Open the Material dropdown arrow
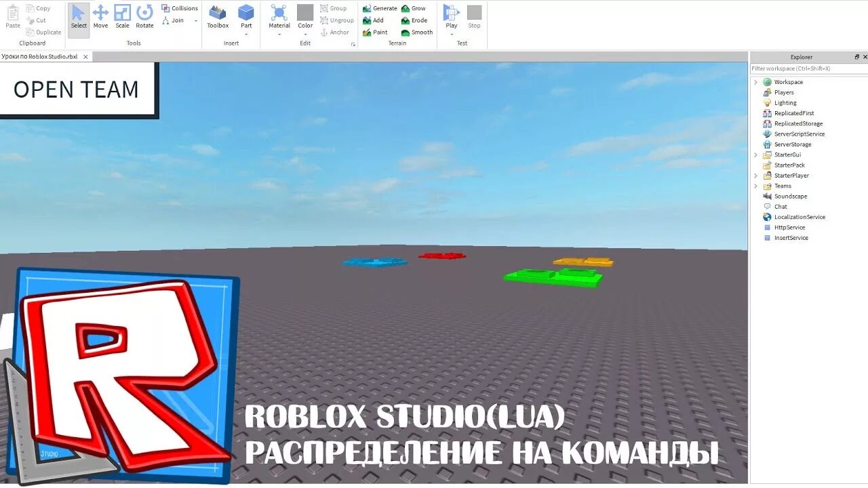This screenshot has width=868, height=488. point(279,34)
